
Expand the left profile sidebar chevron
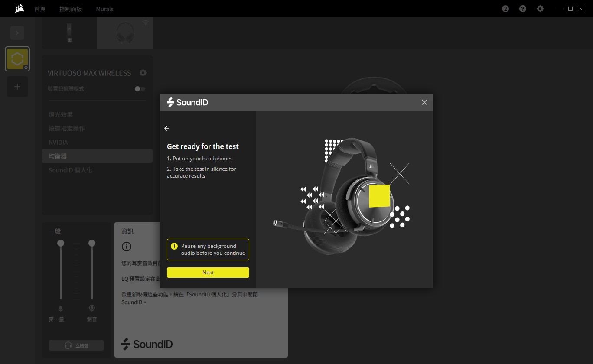17,33
